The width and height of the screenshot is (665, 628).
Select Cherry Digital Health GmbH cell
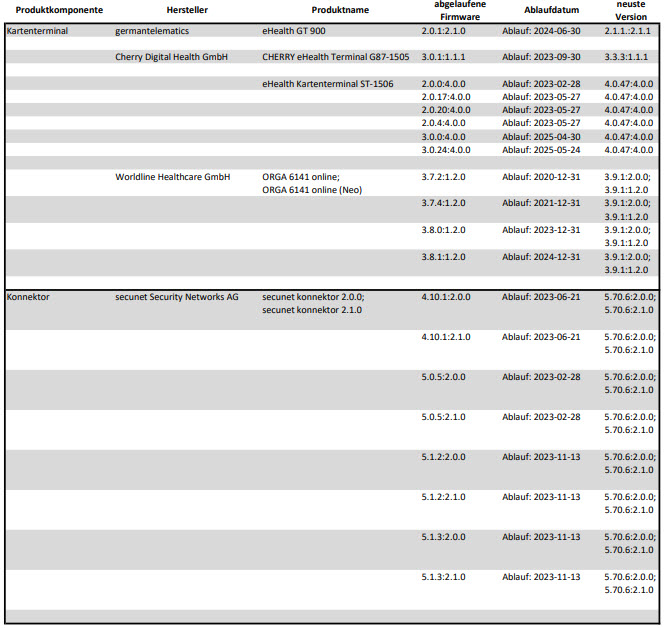point(171,57)
